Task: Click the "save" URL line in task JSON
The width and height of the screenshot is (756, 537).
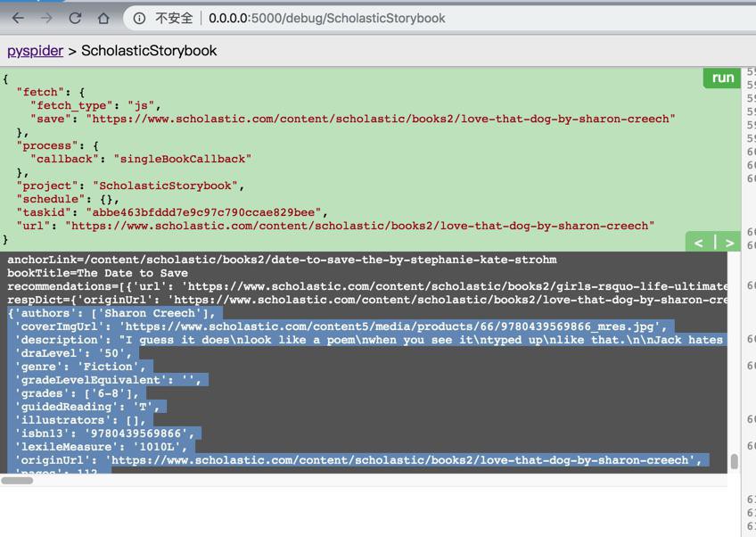Action: point(352,120)
